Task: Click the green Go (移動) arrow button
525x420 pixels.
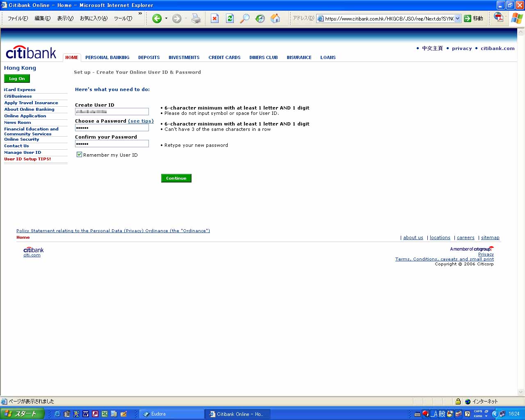Action: pyautogui.click(x=473, y=18)
